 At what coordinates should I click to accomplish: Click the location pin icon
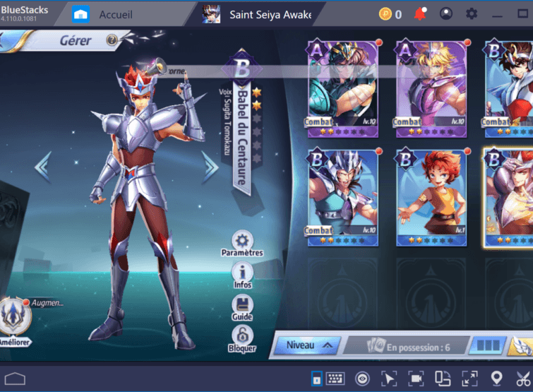[x=496, y=378]
